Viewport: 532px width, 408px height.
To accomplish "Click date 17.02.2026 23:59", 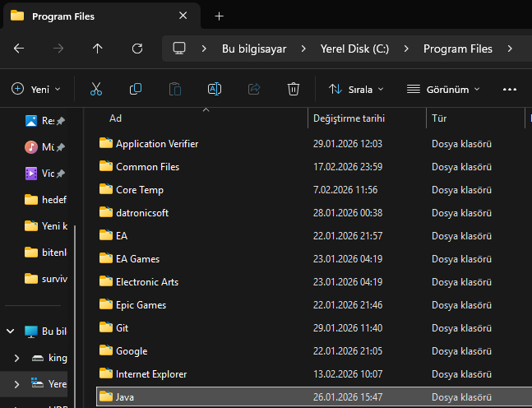I will (348, 167).
